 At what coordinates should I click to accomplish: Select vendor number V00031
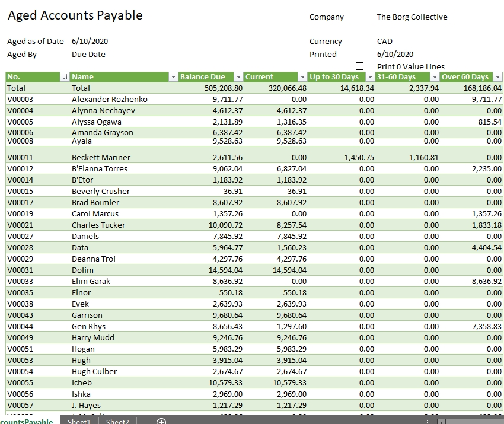[x=20, y=270]
